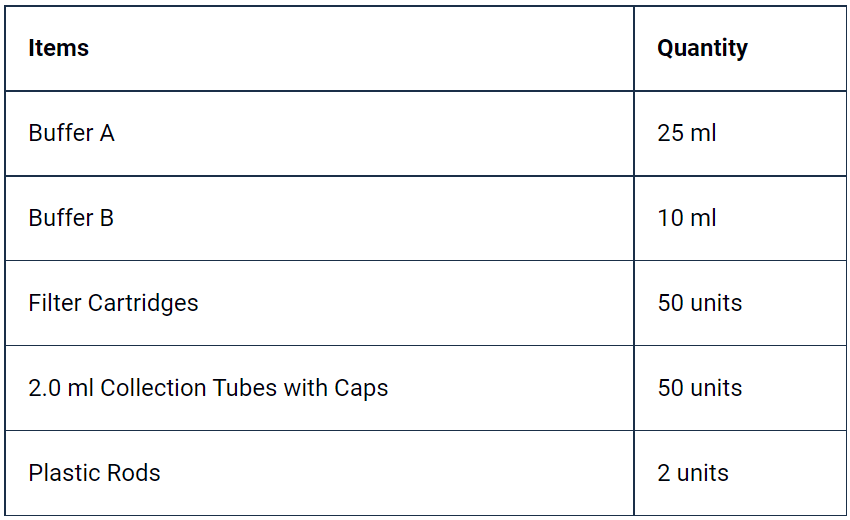
Task: Select the 10 ml quantity cell
Action: (x=740, y=218)
